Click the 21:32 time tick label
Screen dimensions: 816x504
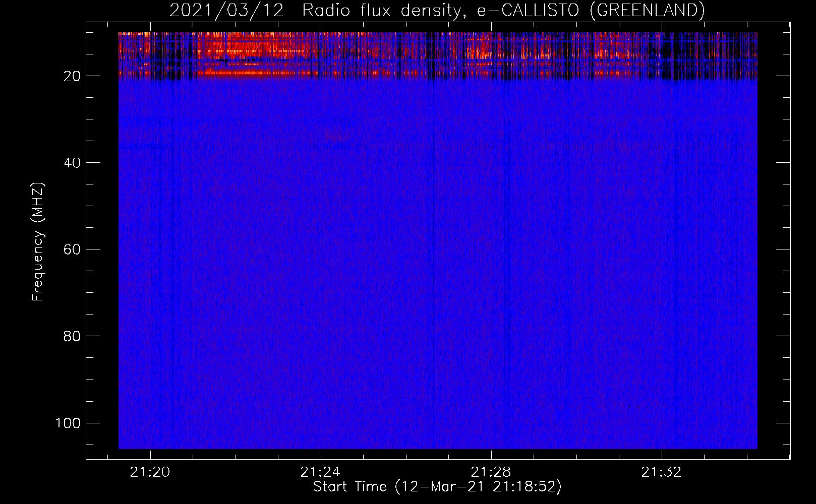pos(661,472)
